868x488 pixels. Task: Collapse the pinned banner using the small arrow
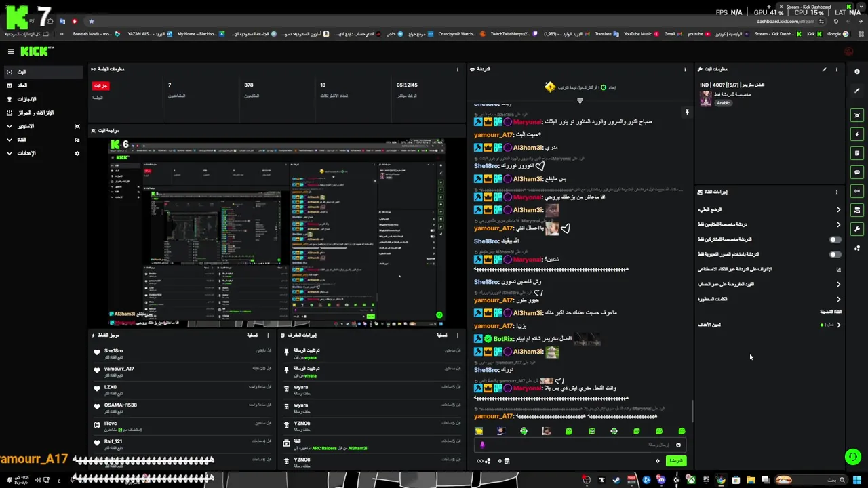point(580,101)
